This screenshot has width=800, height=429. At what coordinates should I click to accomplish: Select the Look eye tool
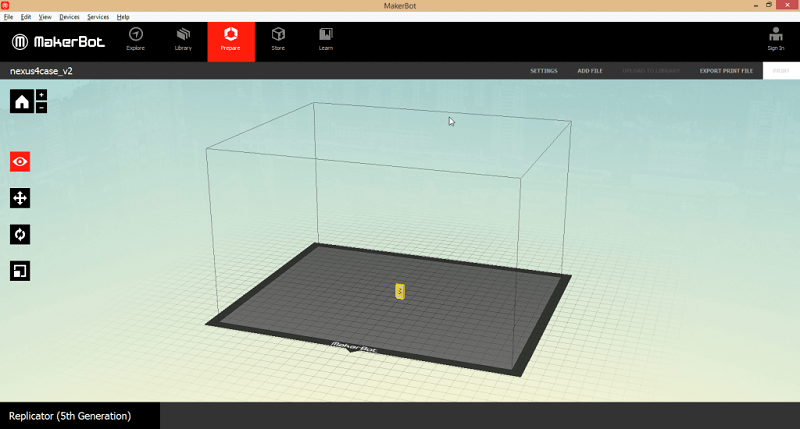click(x=20, y=162)
